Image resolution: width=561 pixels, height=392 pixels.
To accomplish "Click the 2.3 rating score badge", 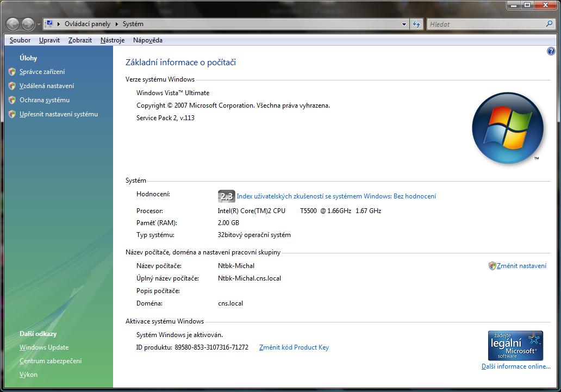I will pos(227,196).
